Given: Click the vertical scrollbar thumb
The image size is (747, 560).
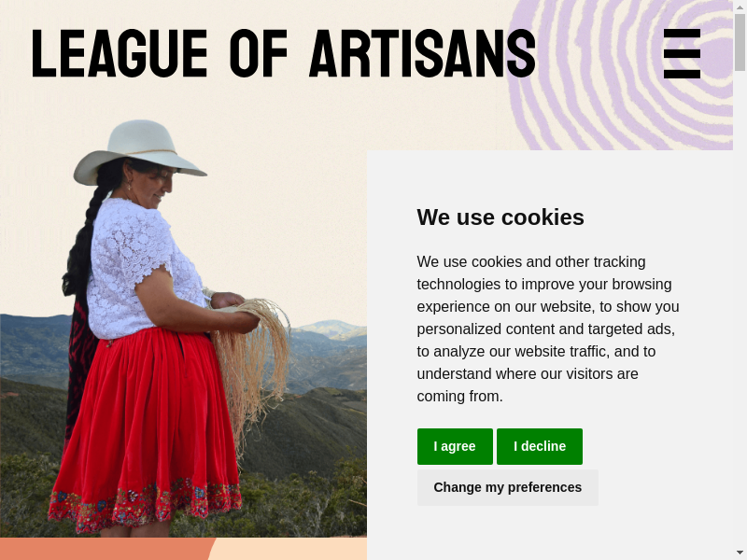Looking at the screenshot, I should point(740,42).
